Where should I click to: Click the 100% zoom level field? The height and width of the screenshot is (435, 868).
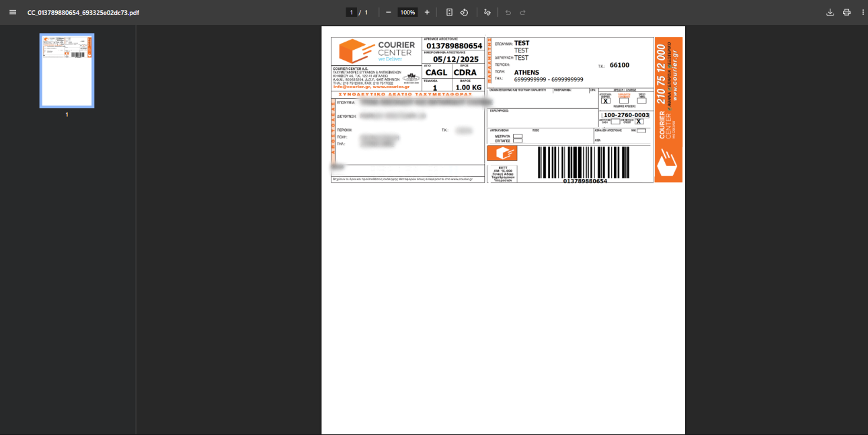(x=407, y=12)
